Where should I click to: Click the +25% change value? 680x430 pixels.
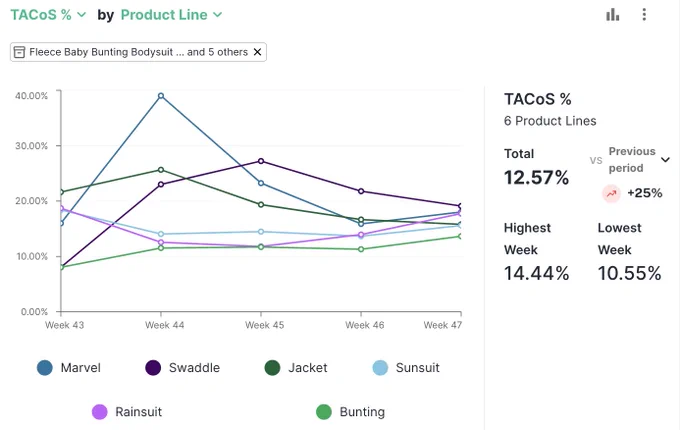click(645, 193)
